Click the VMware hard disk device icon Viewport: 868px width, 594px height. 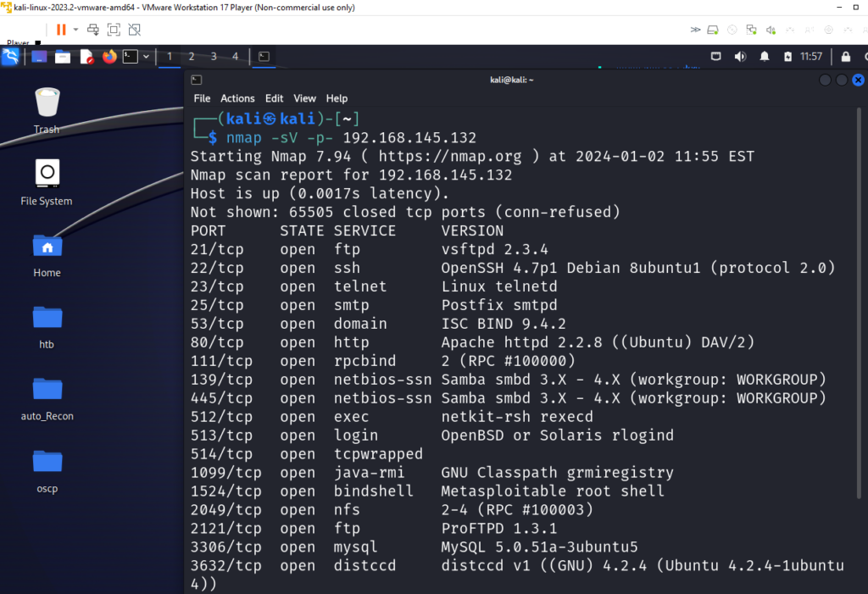tap(713, 30)
